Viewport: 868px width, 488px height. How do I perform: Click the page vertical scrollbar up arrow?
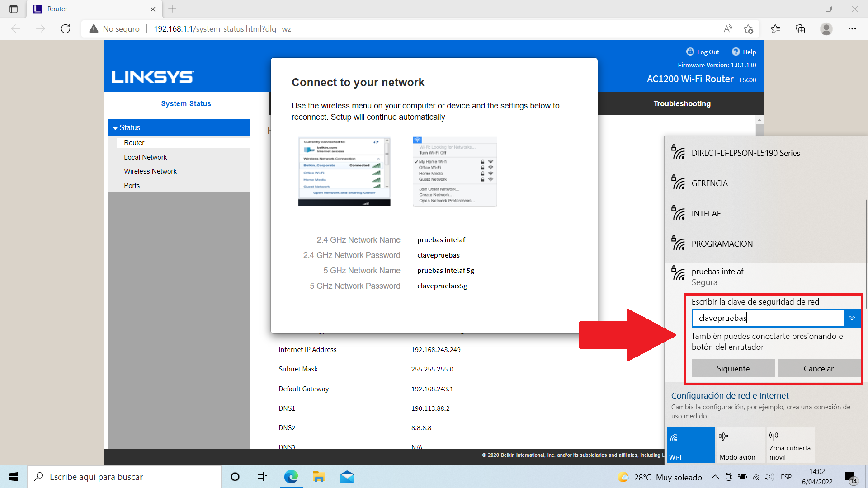(x=759, y=120)
